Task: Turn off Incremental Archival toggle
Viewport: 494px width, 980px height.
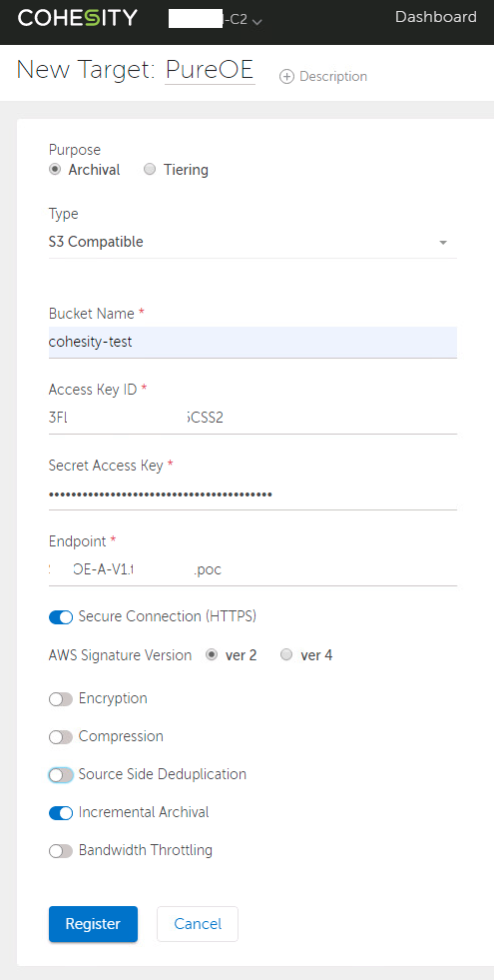Action: click(x=61, y=812)
